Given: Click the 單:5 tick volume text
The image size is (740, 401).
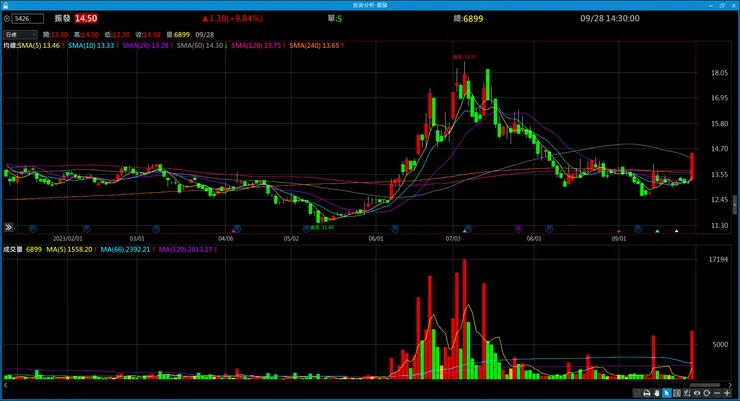Looking at the screenshot, I should coord(335,19).
